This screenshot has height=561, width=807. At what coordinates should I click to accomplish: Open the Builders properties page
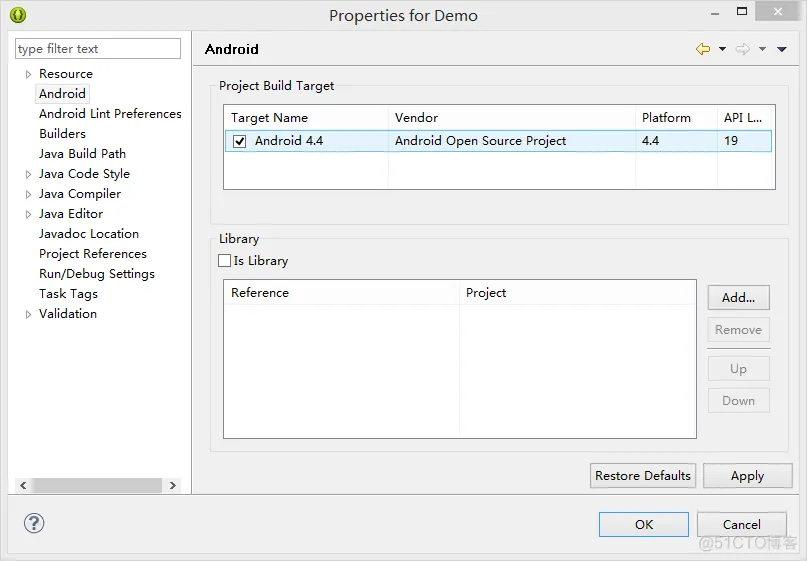tap(62, 134)
